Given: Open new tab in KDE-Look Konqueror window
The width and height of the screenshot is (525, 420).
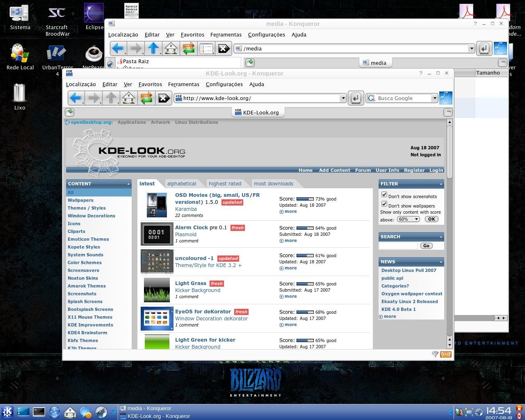Looking at the screenshot, I should [x=69, y=112].
